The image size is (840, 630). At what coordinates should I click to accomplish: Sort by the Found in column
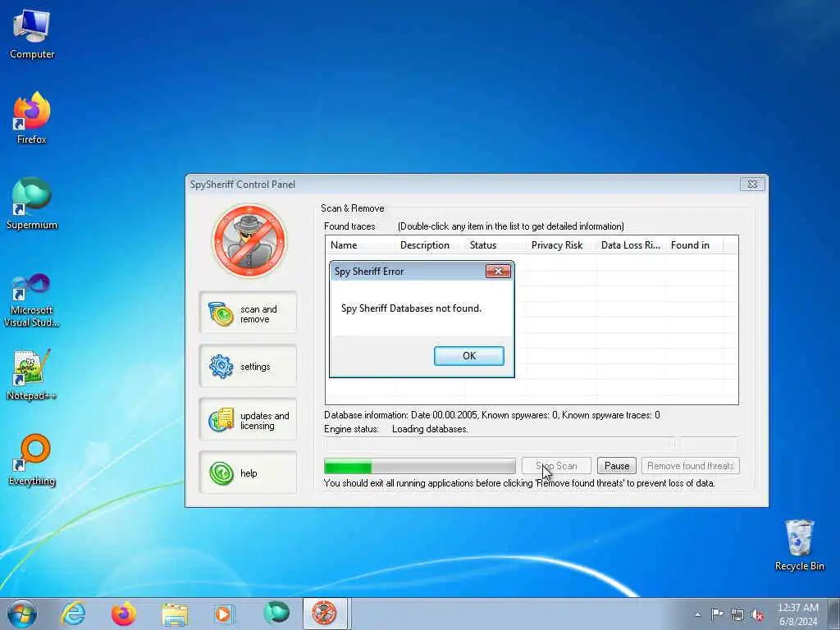694,244
